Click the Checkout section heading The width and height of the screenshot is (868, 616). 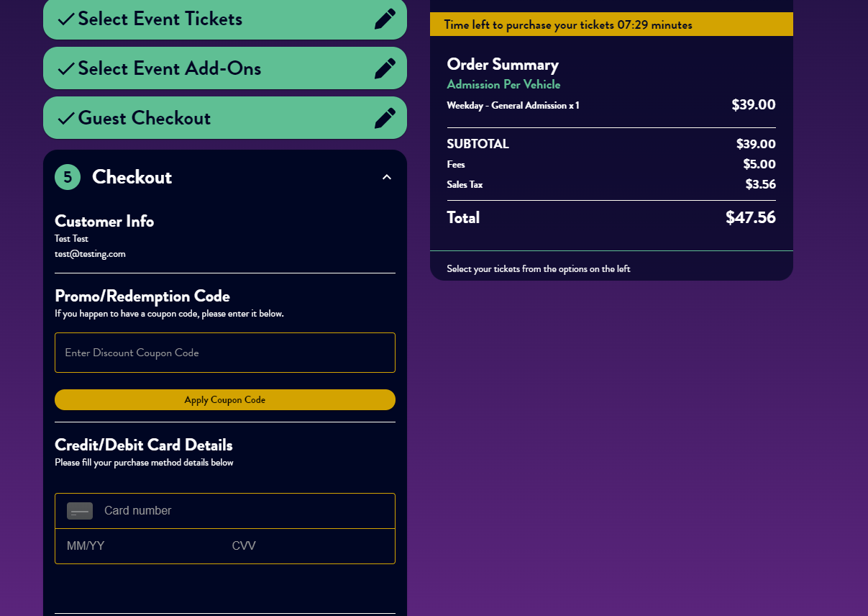(132, 177)
